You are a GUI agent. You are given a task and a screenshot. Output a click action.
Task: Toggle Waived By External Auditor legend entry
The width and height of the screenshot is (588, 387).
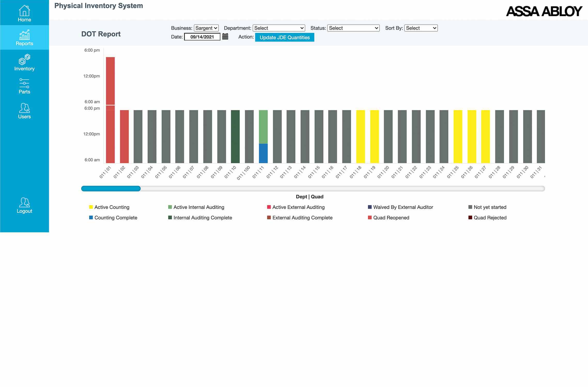pos(400,207)
